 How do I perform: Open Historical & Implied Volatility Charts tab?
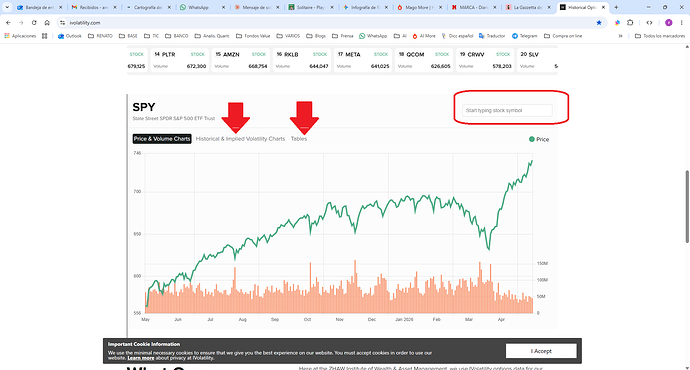click(x=240, y=139)
